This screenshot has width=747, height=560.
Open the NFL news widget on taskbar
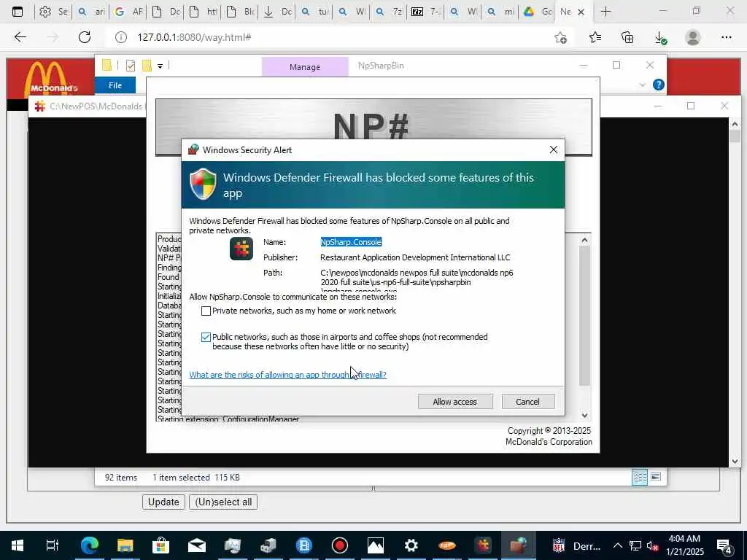[x=576, y=545]
